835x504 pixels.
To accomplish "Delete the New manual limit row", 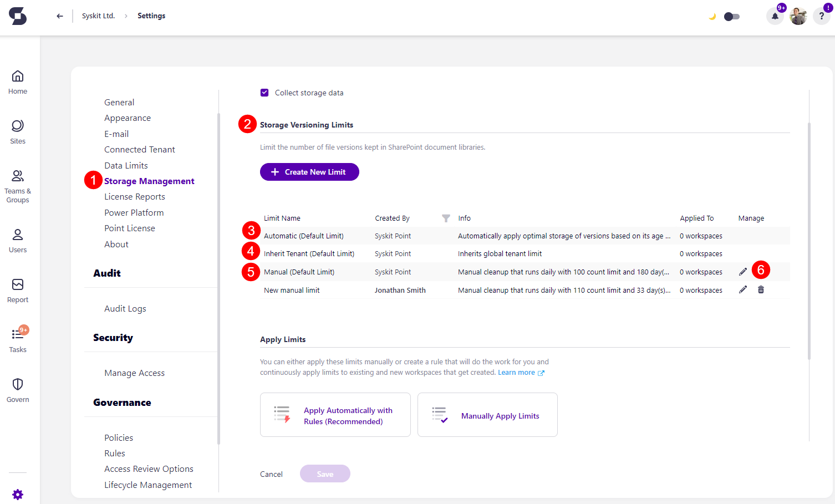I will [761, 290].
